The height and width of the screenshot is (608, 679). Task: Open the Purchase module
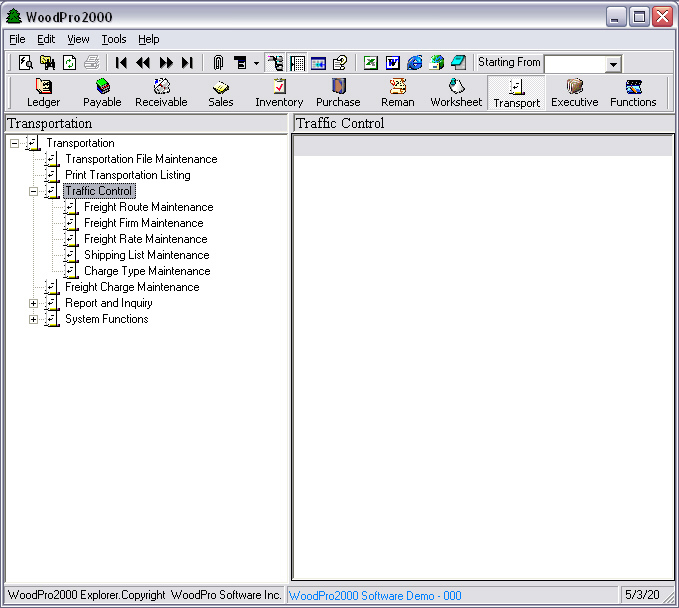(x=338, y=93)
